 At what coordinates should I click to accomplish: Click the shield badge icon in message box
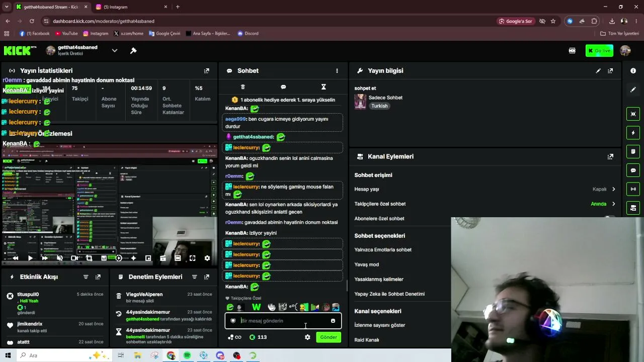[x=233, y=321]
